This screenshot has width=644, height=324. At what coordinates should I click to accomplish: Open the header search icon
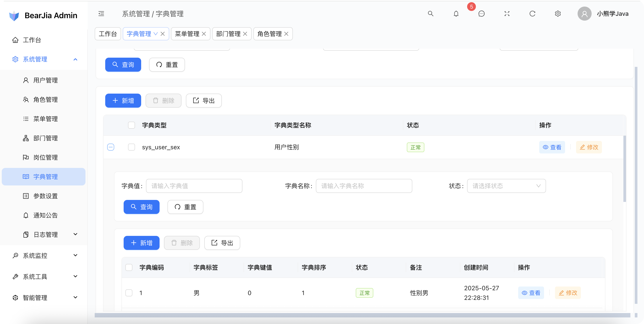[431, 14]
